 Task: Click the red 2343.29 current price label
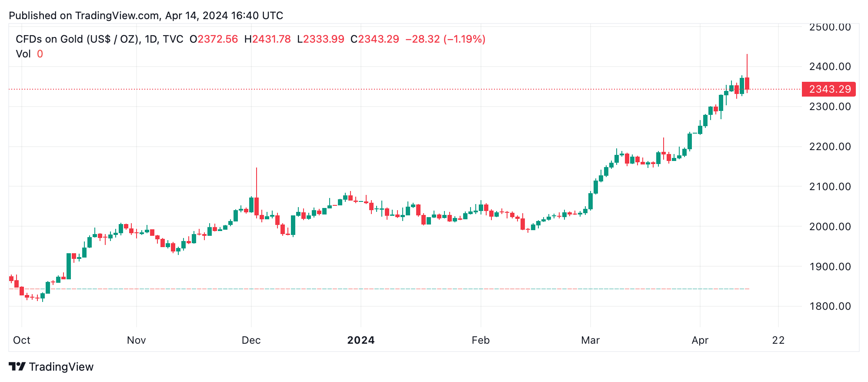coord(829,89)
